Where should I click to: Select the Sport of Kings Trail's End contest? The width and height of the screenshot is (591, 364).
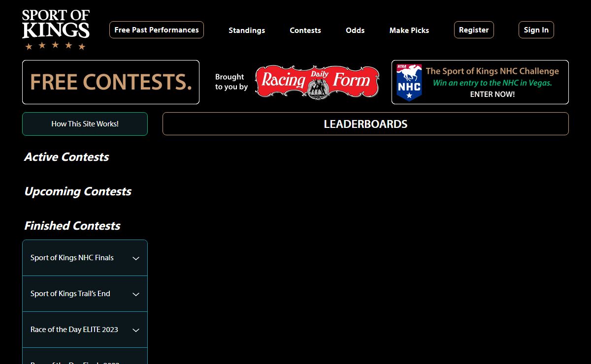click(85, 294)
